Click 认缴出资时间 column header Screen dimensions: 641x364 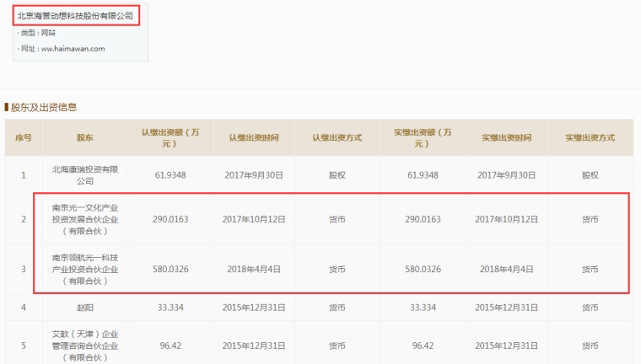pyautogui.click(x=254, y=137)
